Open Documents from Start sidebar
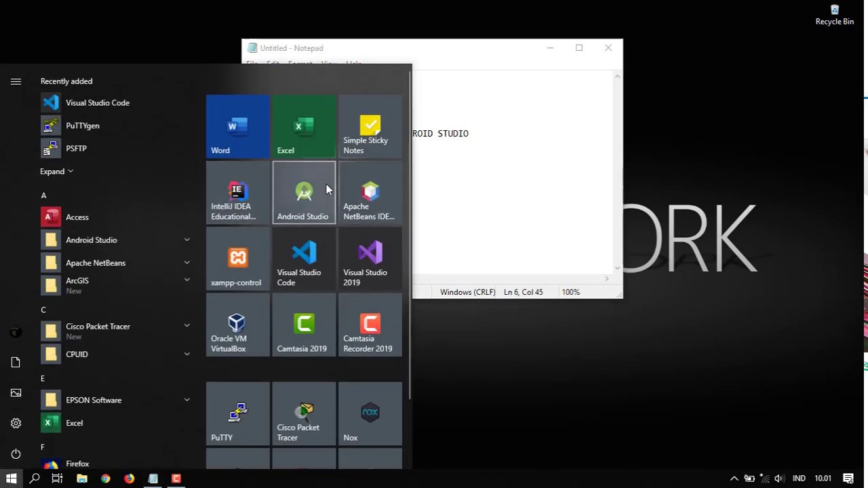Screen dimensions: 868x488 coord(16,363)
